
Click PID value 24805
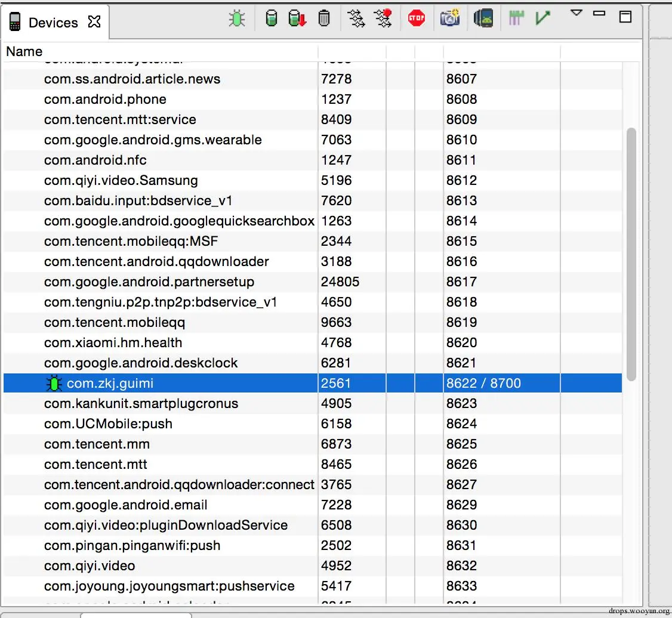(340, 282)
